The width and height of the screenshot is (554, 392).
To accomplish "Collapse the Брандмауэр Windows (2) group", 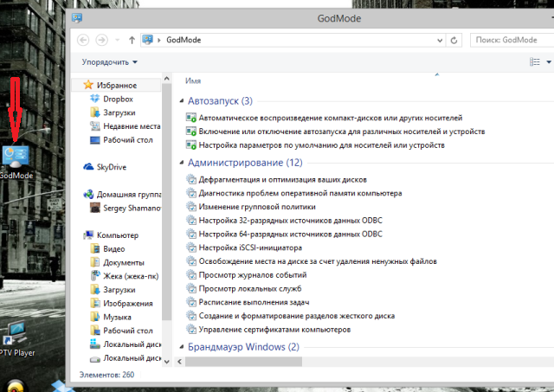I will pos(182,347).
